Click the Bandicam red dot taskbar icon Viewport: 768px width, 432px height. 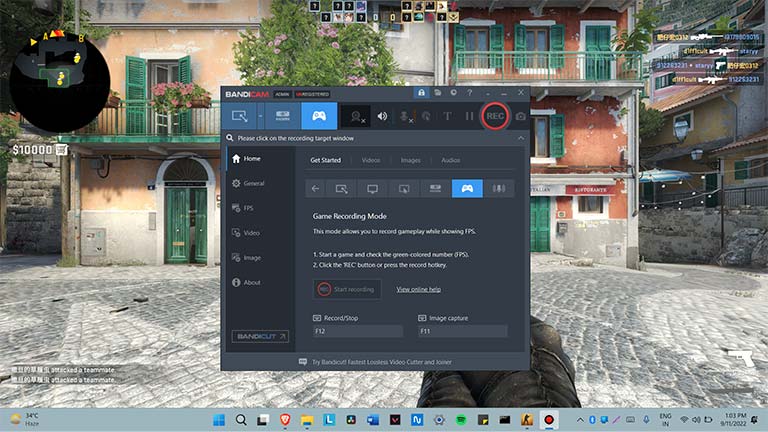click(x=549, y=420)
